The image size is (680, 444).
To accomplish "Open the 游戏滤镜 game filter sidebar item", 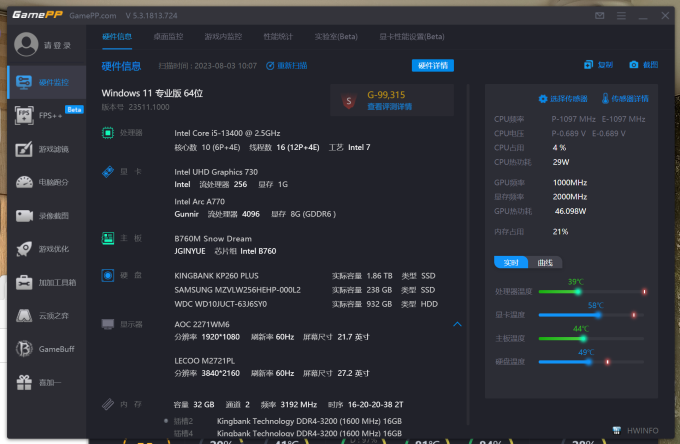I will coord(47,149).
